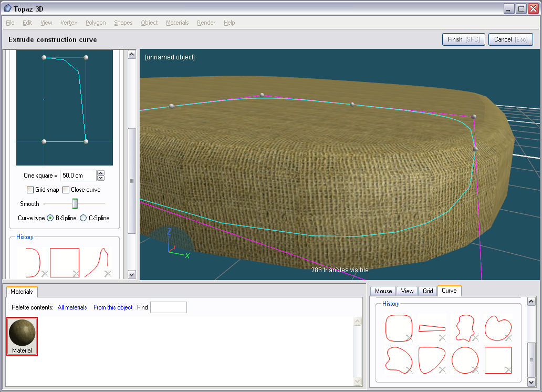
Task: Select the rounded square curve in History
Action: pyautogui.click(x=399, y=328)
